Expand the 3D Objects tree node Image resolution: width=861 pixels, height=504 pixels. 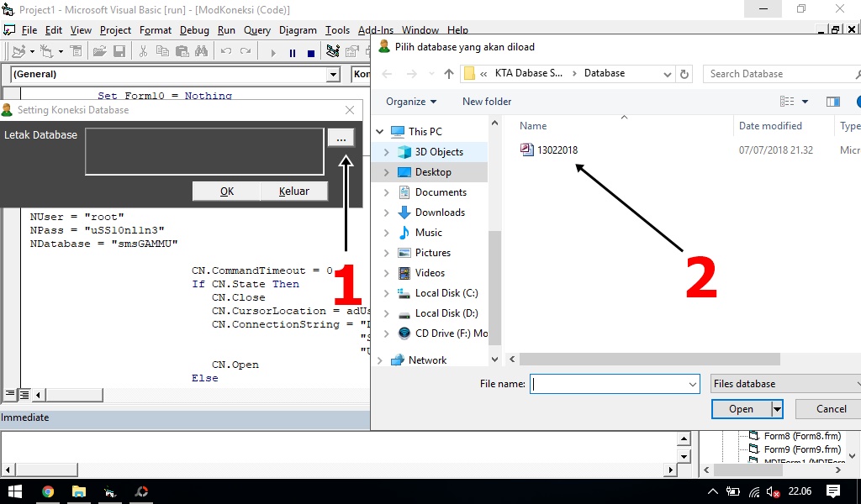[386, 152]
